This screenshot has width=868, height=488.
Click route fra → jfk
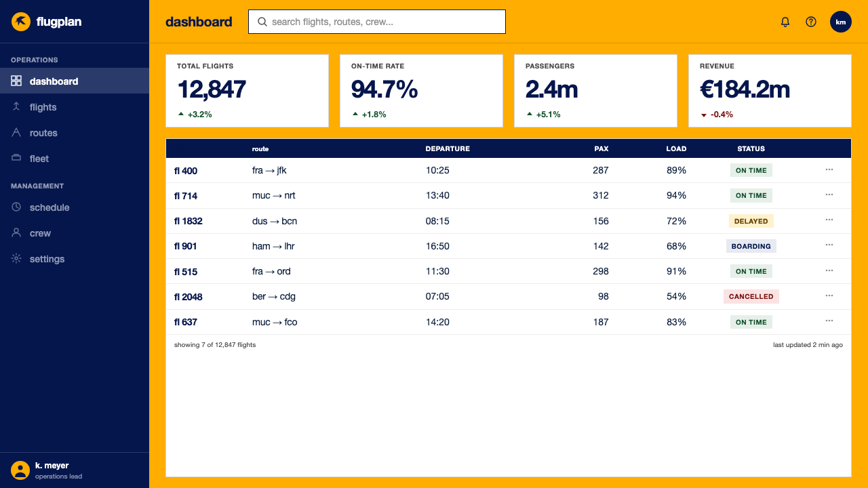pos(269,170)
